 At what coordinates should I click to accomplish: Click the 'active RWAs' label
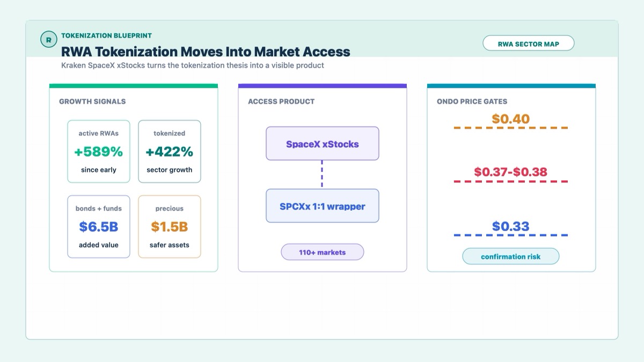(x=99, y=134)
